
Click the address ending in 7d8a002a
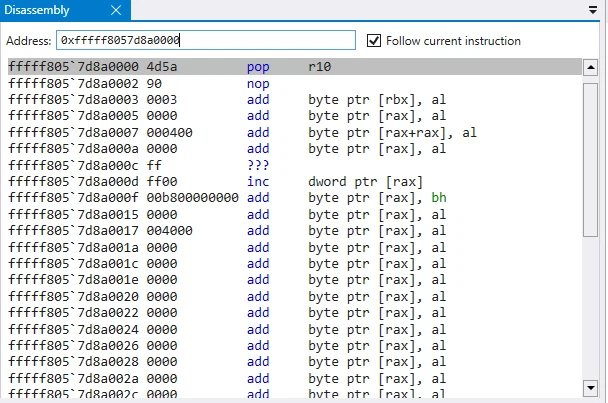(73, 379)
